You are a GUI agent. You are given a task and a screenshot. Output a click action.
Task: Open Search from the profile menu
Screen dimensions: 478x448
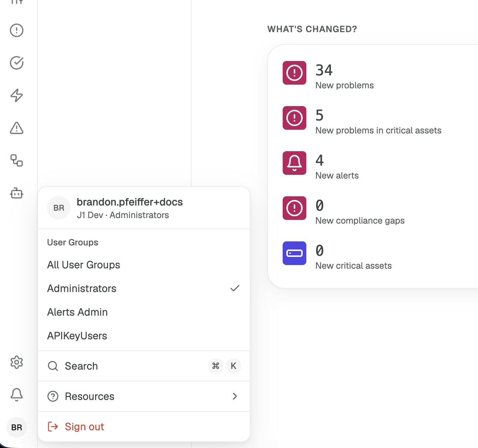(x=144, y=366)
